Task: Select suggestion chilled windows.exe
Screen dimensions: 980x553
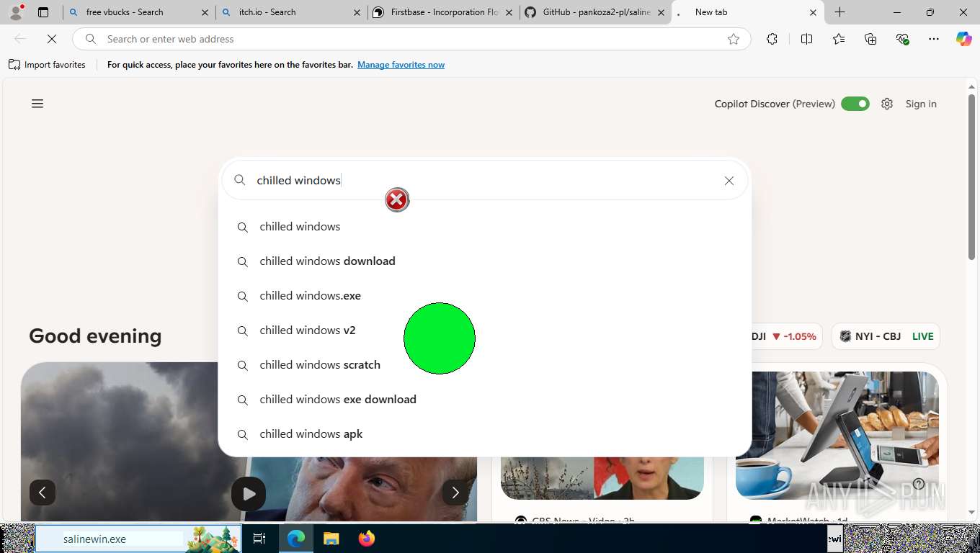Action: pos(485,296)
